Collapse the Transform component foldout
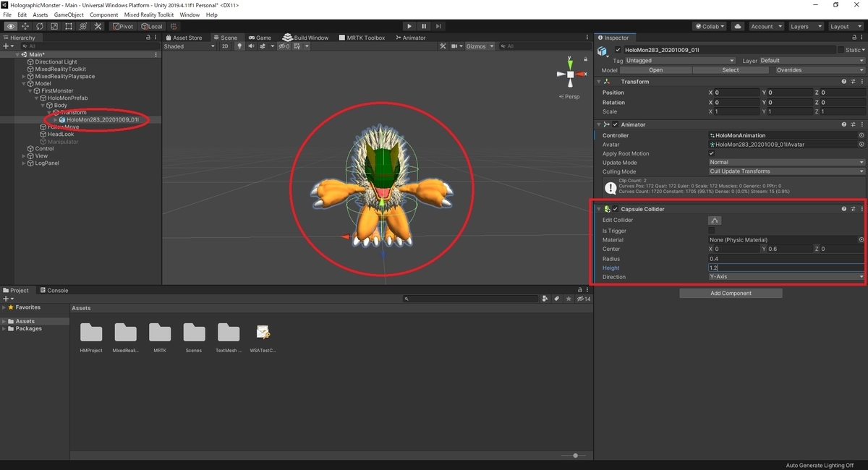Image resolution: width=868 pixels, height=470 pixels. [x=599, y=82]
